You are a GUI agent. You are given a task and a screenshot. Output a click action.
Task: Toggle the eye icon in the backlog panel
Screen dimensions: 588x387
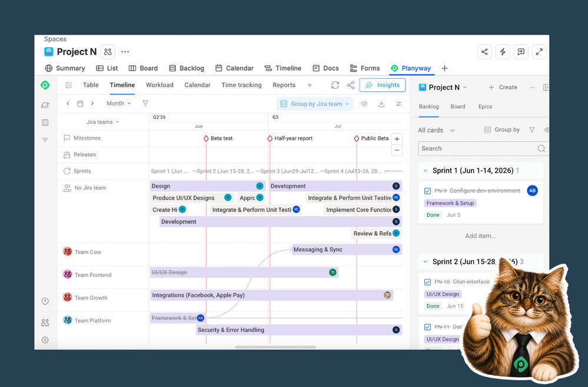(547, 130)
